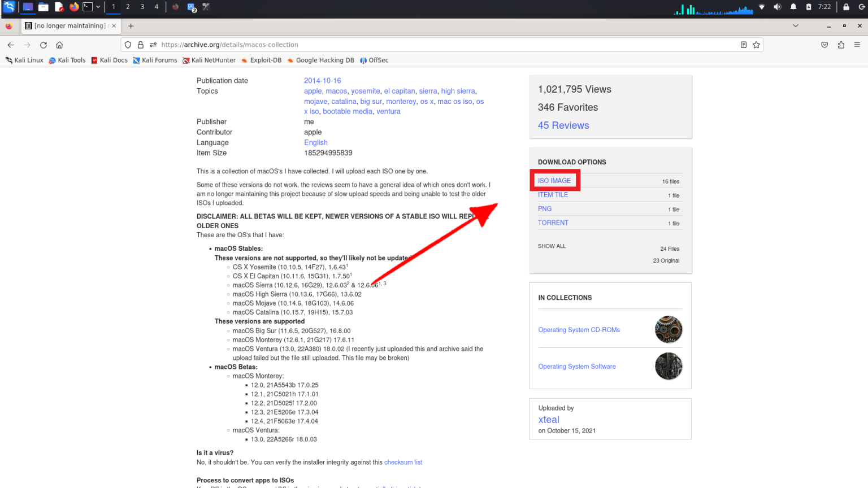Open the Firefox extensions puzzle icon
Viewport: 868px width, 488px height.
(x=841, y=45)
